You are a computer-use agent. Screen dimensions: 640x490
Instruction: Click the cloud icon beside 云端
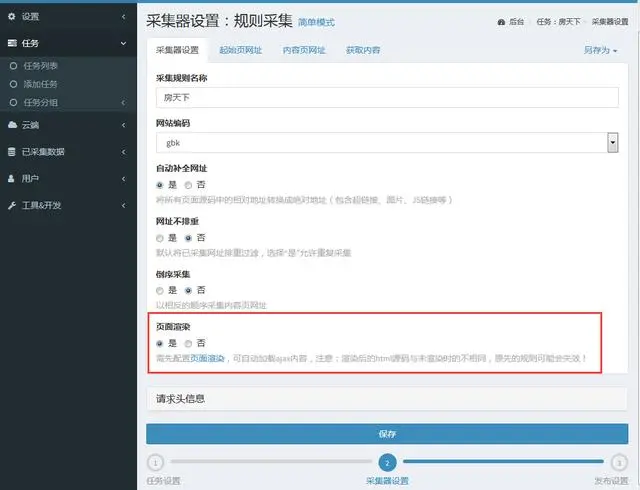pyautogui.click(x=12, y=125)
